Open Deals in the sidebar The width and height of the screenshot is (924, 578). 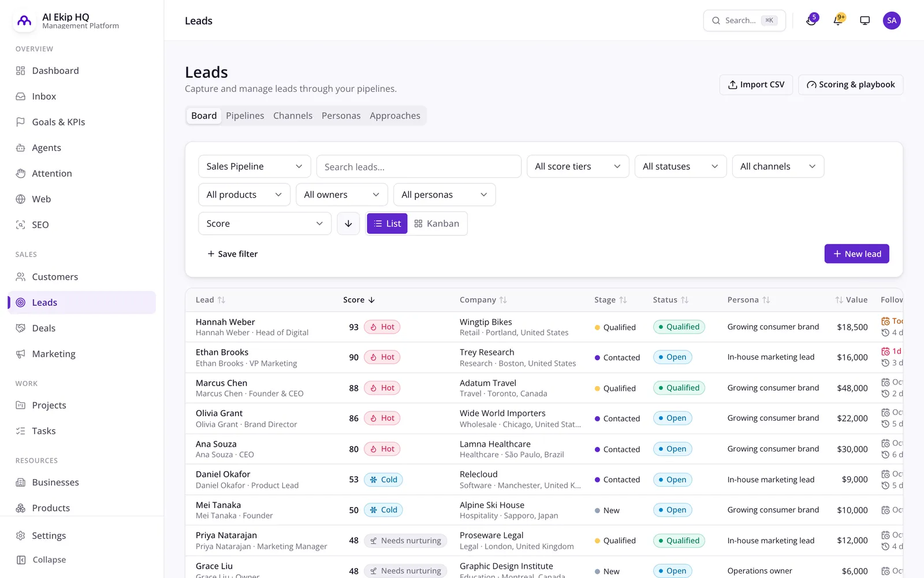click(82, 328)
